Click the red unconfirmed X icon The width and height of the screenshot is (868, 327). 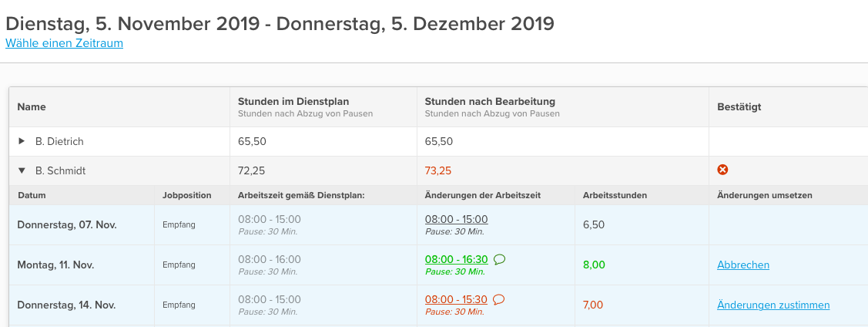(x=722, y=170)
